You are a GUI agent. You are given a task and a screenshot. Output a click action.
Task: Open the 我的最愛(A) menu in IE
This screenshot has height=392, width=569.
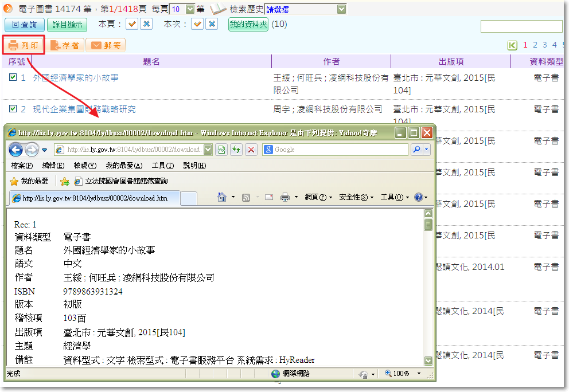click(124, 166)
